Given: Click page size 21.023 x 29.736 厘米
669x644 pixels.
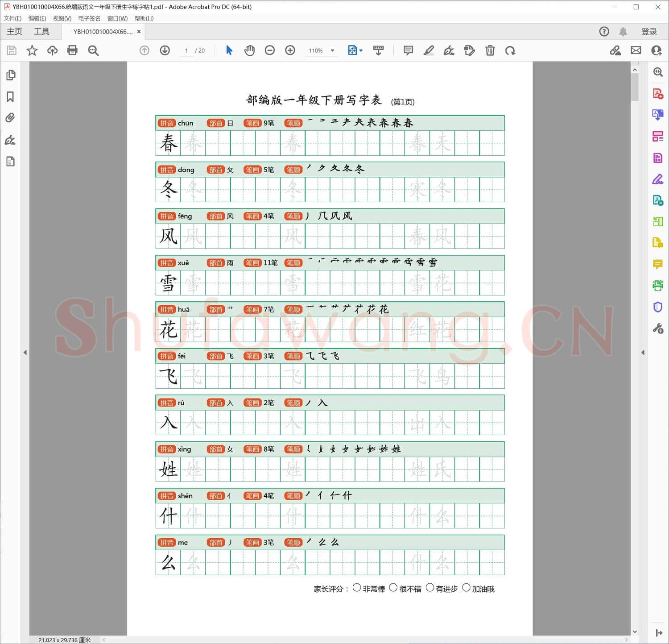Looking at the screenshot, I should coord(64,640).
